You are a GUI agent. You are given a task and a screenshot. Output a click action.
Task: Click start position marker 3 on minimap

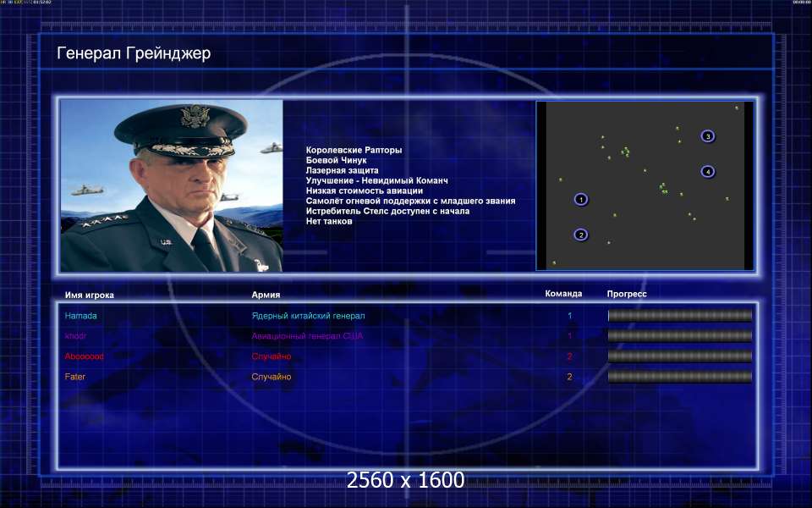pyautogui.click(x=708, y=136)
